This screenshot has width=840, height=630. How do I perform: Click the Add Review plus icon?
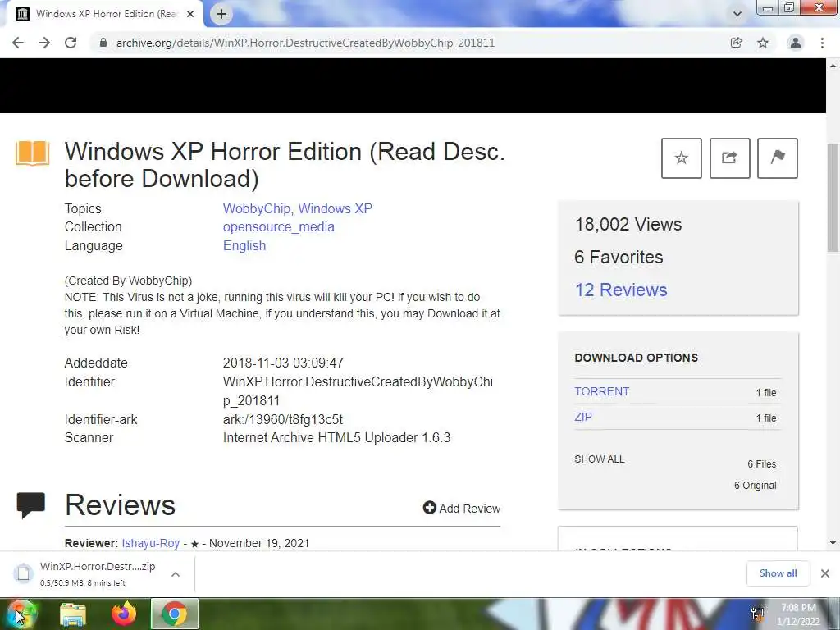tap(429, 507)
